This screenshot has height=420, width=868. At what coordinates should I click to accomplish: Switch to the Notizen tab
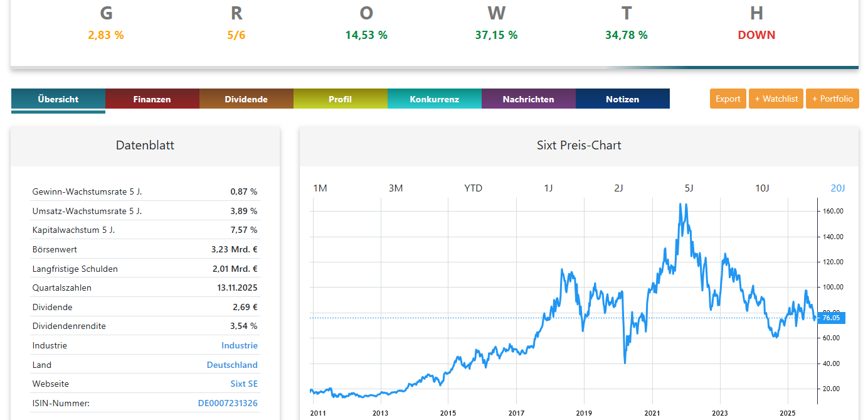(623, 99)
